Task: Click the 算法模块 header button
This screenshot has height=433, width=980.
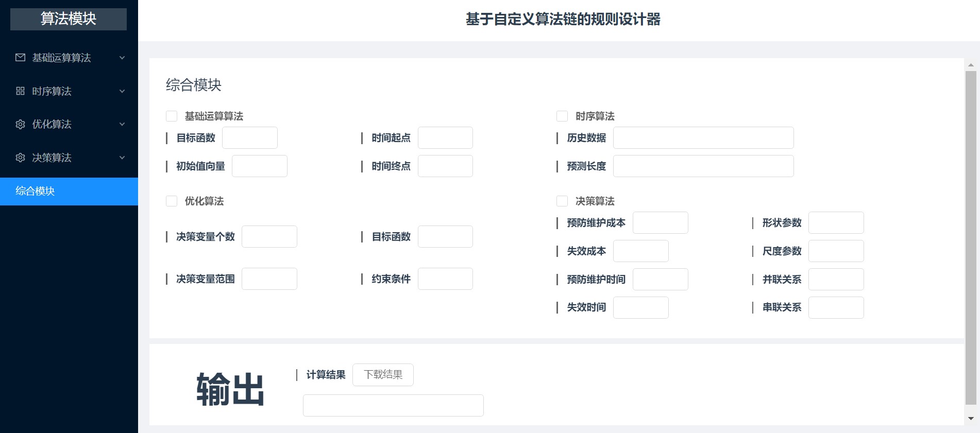Action: pos(69,19)
